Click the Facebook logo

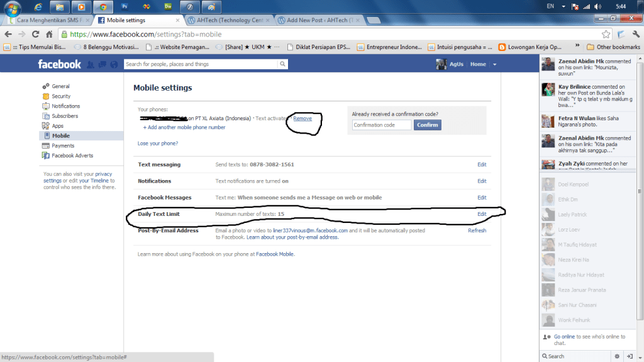[60, 64]
